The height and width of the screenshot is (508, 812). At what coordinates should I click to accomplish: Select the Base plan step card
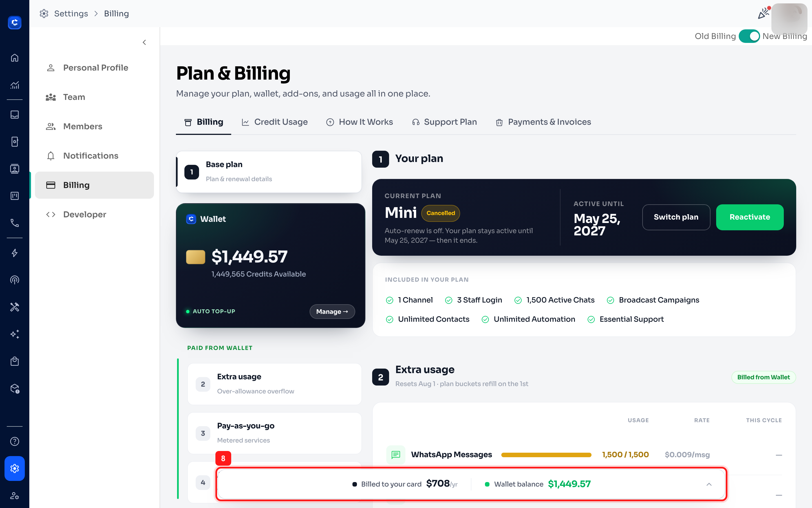tap(269, 172)
